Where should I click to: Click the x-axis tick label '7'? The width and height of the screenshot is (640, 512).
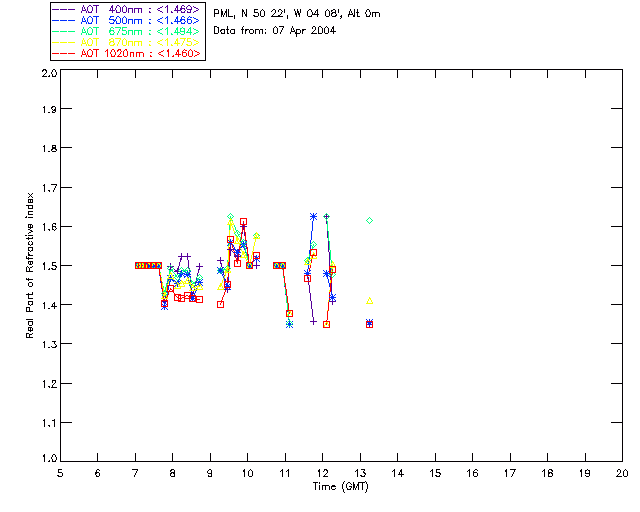[x=135, y=473]
